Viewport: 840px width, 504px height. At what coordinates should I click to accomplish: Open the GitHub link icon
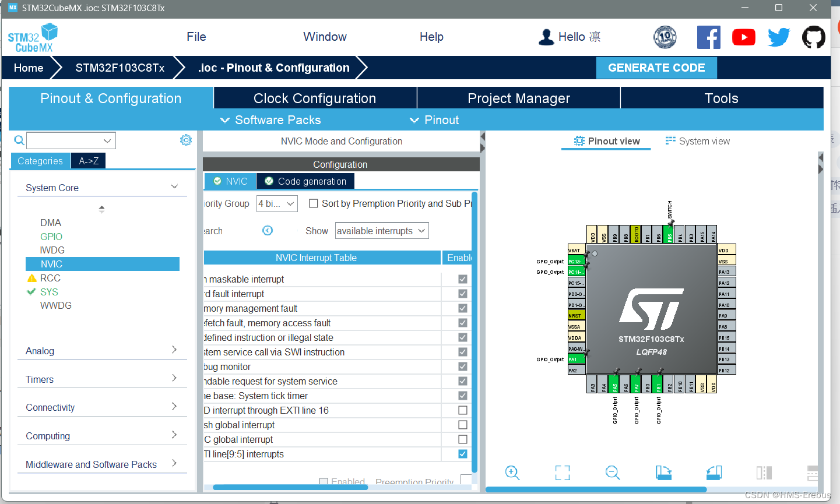[814, 37]
